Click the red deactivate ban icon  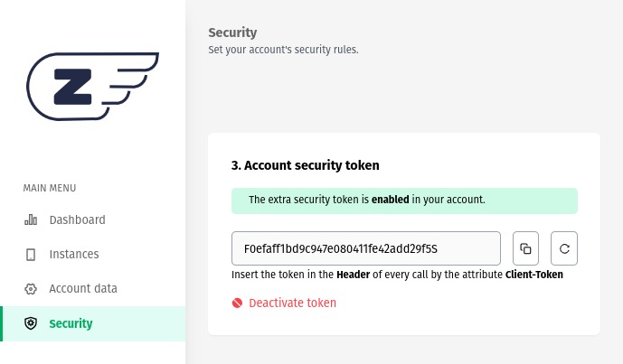[237, 303]
